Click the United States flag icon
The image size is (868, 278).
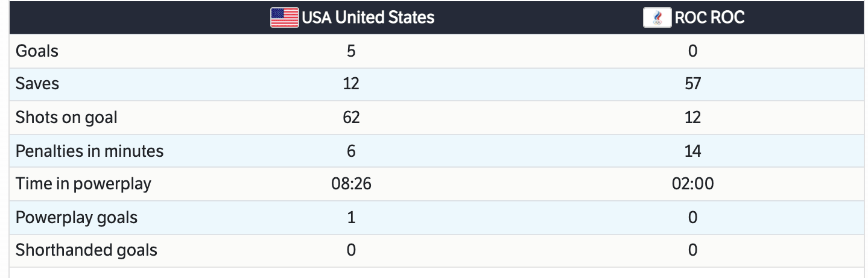pyautogui.click(x=284, y=17)
